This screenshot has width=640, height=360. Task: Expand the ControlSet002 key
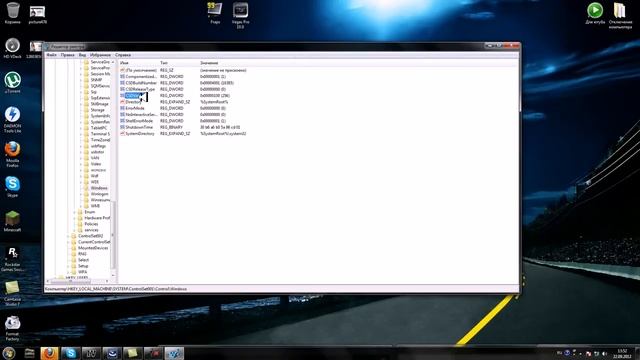68,236
